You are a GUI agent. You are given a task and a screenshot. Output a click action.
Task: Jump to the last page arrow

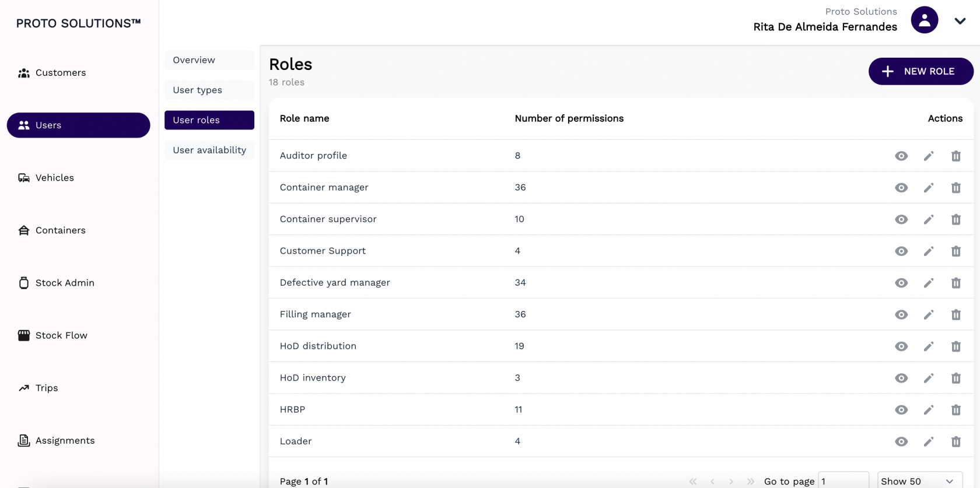tap(750, 482)
